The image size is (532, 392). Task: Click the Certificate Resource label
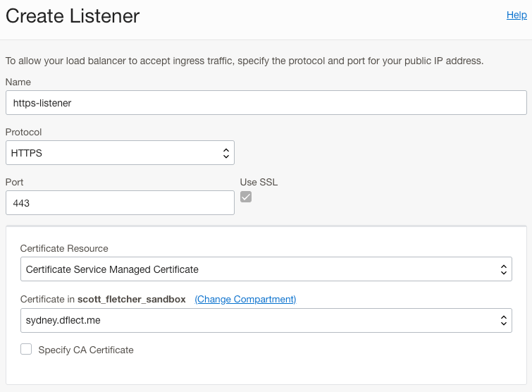click(64, 248)
